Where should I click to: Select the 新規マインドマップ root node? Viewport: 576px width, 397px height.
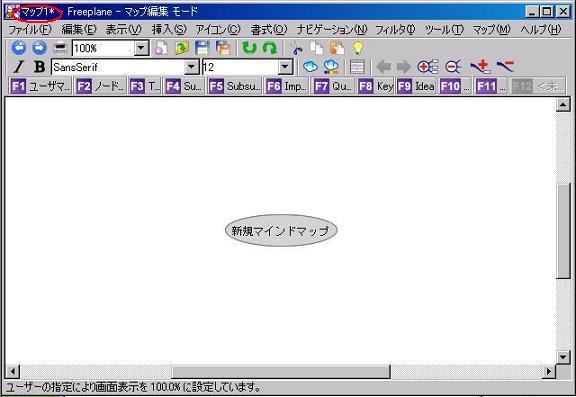281,231
